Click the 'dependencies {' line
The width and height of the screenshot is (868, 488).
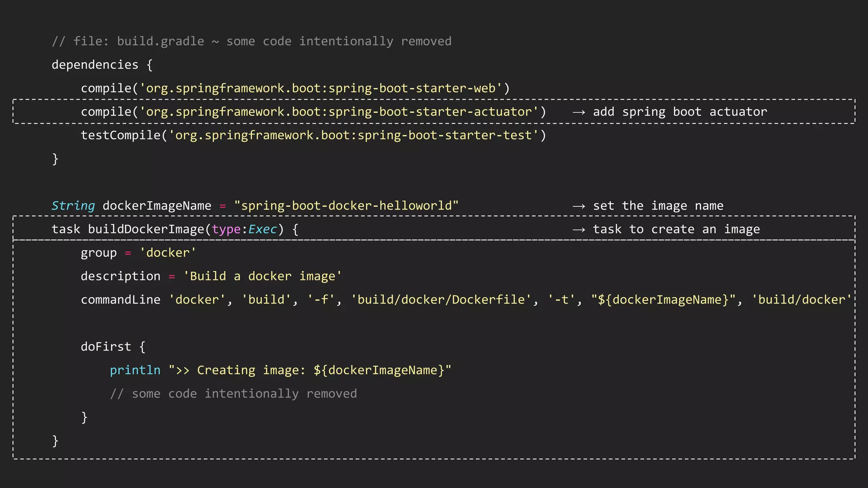tap(102, 65)
